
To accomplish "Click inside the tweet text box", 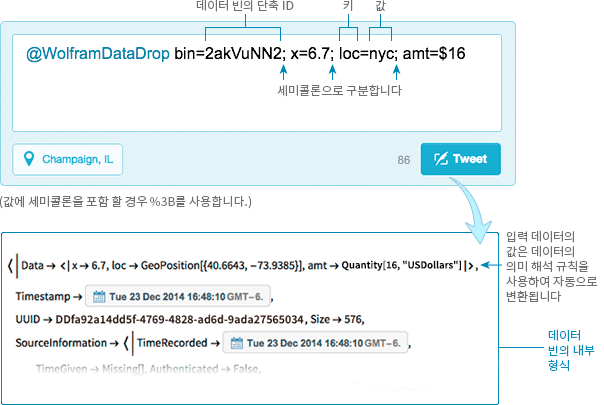I will click(257, 83).
